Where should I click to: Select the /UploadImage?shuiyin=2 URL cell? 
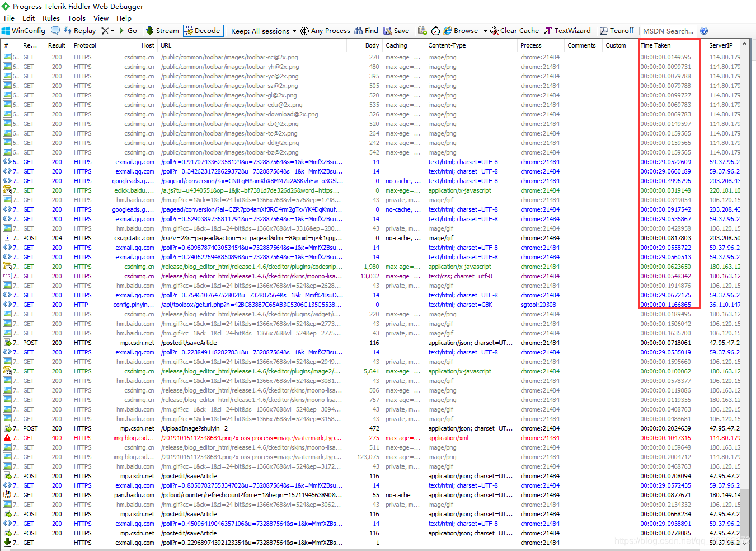pos(194,428)
